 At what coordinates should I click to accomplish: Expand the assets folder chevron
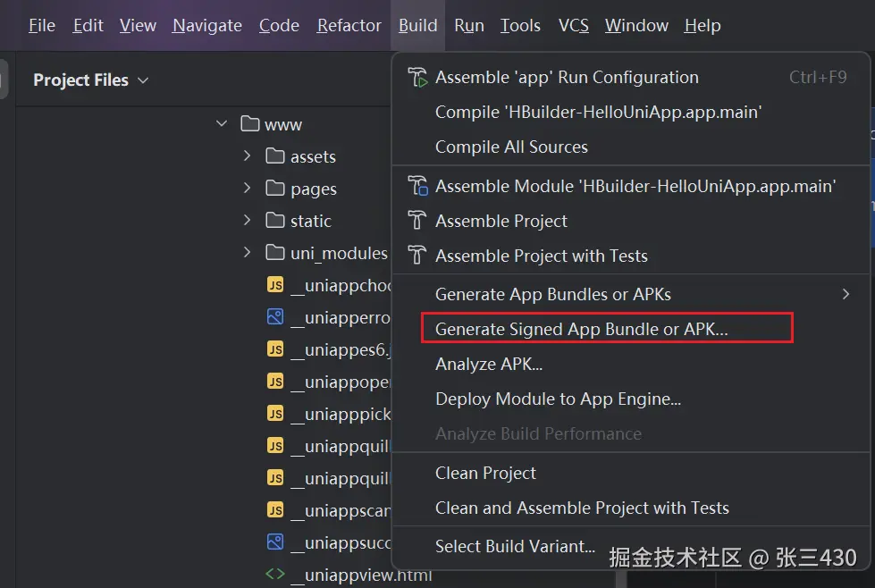[x=248, y=155]
